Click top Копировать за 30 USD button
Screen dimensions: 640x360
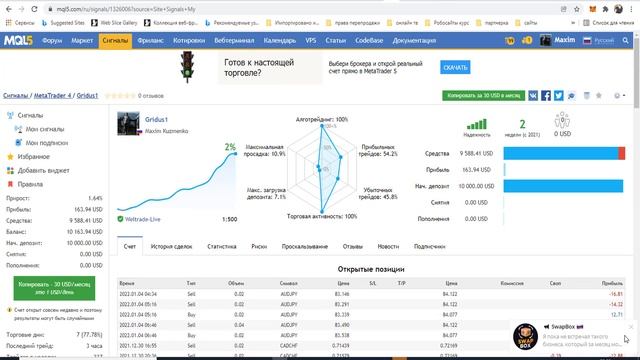click(x=483, y=96)
